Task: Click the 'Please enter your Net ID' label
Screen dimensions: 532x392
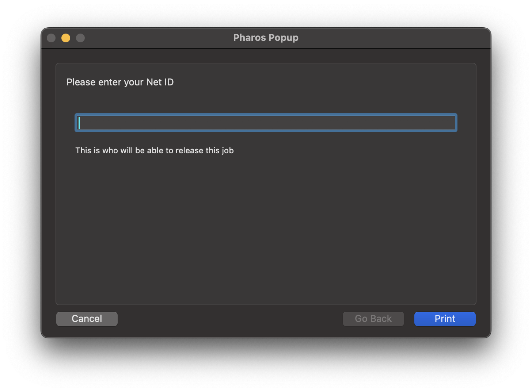Action: [120, 82]
